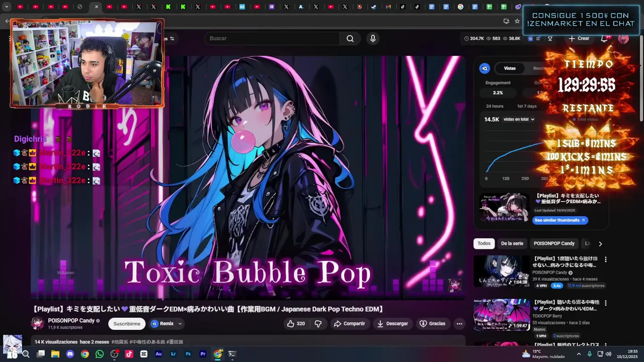Click the dislike thumbs-down icon
Screen dimensions: 644x362
click(318, 324)
